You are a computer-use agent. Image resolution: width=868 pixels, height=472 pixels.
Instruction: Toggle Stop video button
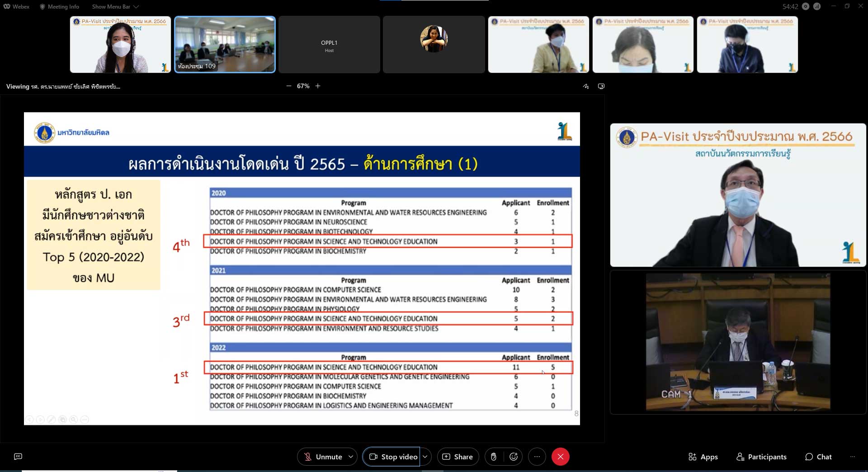(393, 457)
